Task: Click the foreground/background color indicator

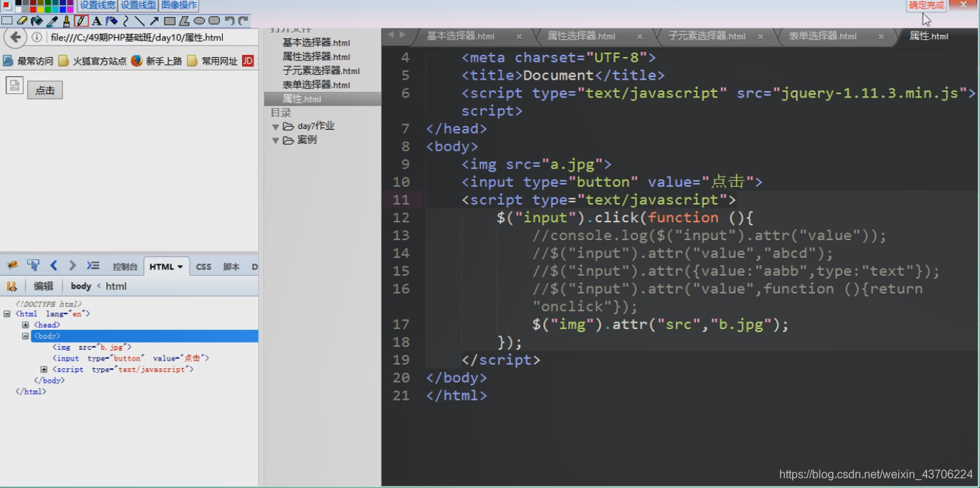Action: pos(6,6)
